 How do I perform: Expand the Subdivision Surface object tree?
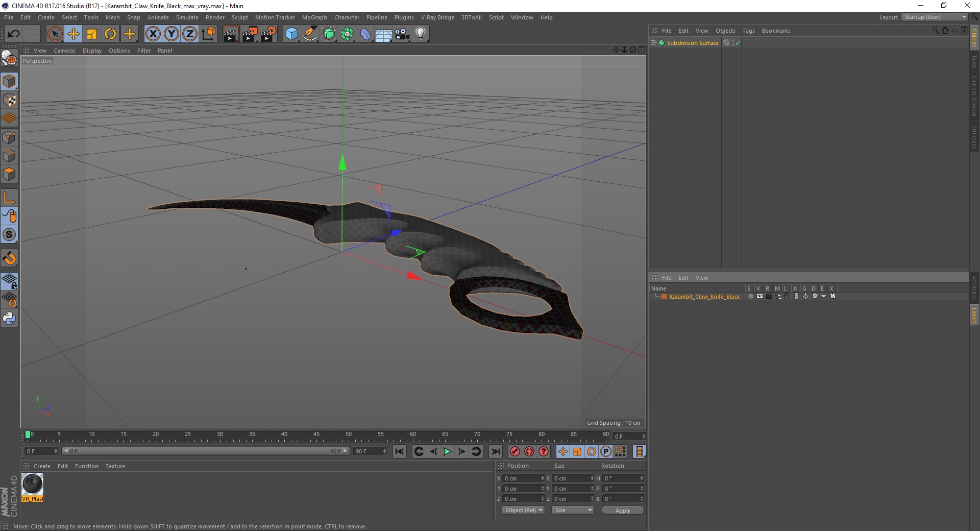point(653,43)
